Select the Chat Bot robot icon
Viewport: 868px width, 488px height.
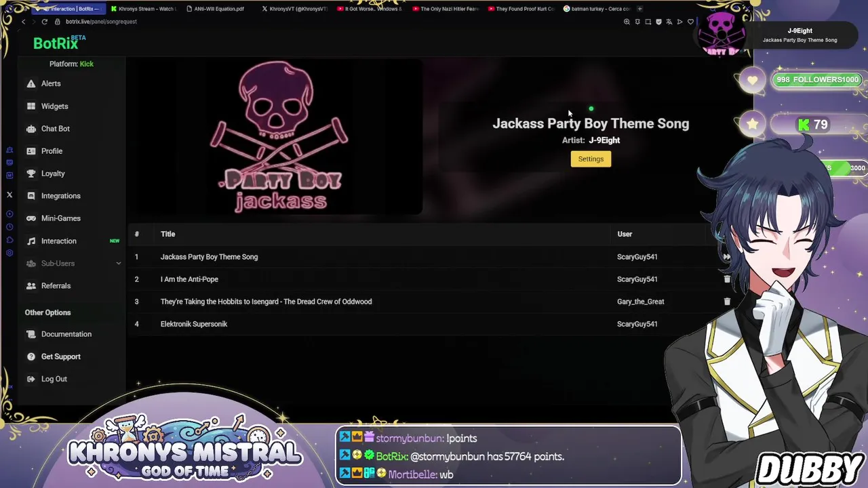click(x=31, y=129)
